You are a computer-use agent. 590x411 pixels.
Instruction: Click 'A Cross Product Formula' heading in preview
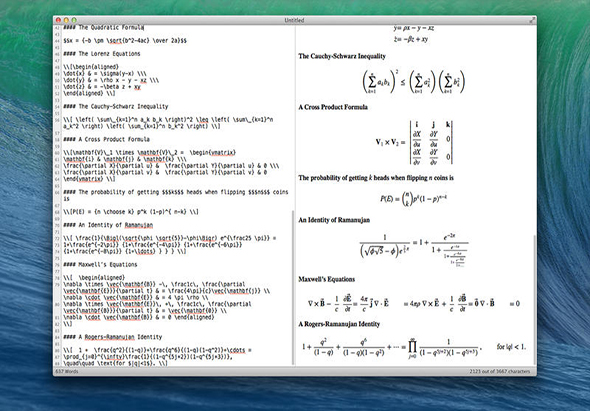point(333,107)
